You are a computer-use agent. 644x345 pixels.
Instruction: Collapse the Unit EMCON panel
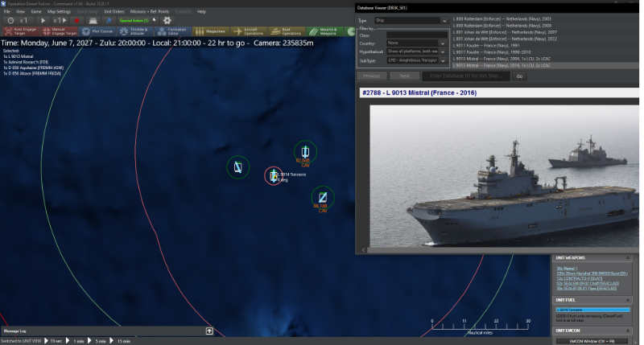(628, 331)
